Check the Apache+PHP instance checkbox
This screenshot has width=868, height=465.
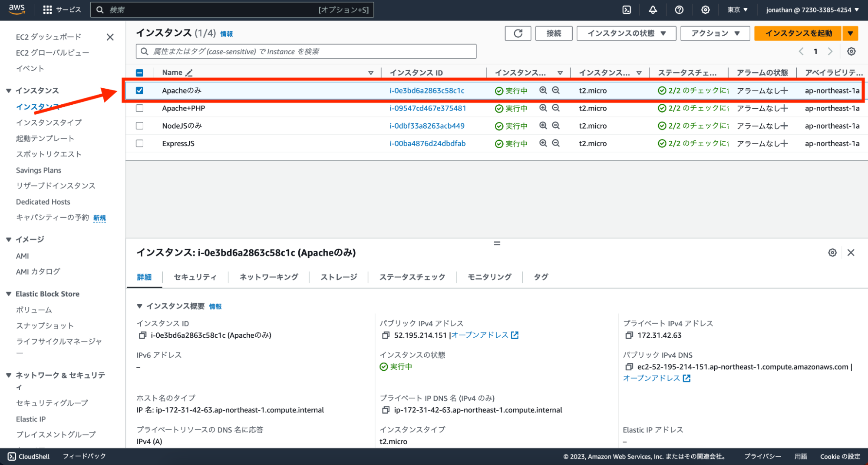pyautogui.click(x=139, y=108)
